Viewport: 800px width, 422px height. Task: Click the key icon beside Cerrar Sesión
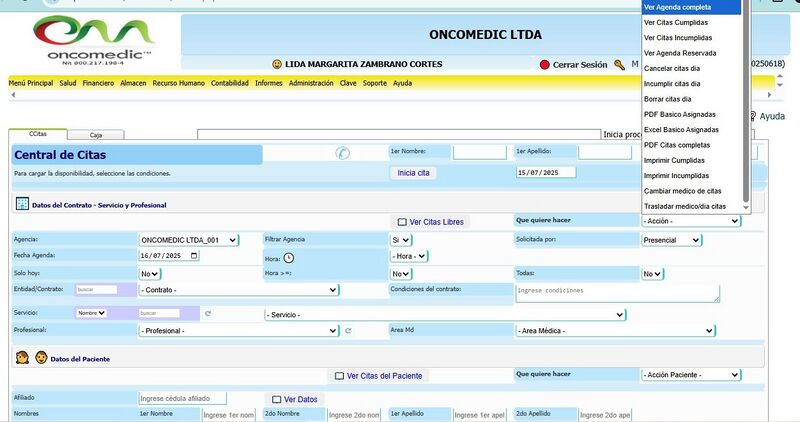(620, 65)
